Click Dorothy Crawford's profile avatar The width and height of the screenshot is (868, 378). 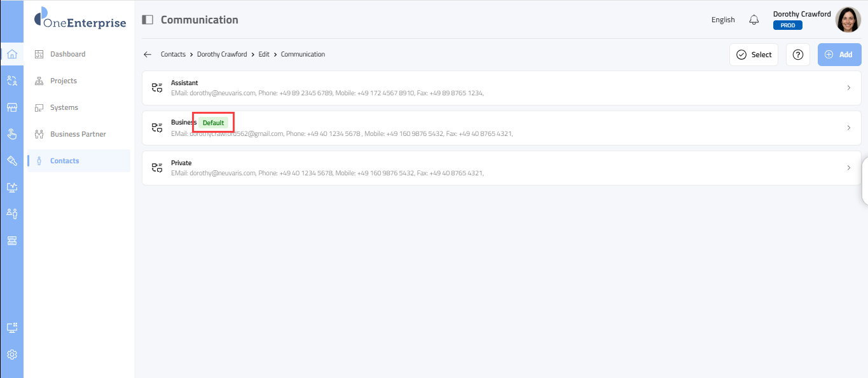[x=848, y=20]
